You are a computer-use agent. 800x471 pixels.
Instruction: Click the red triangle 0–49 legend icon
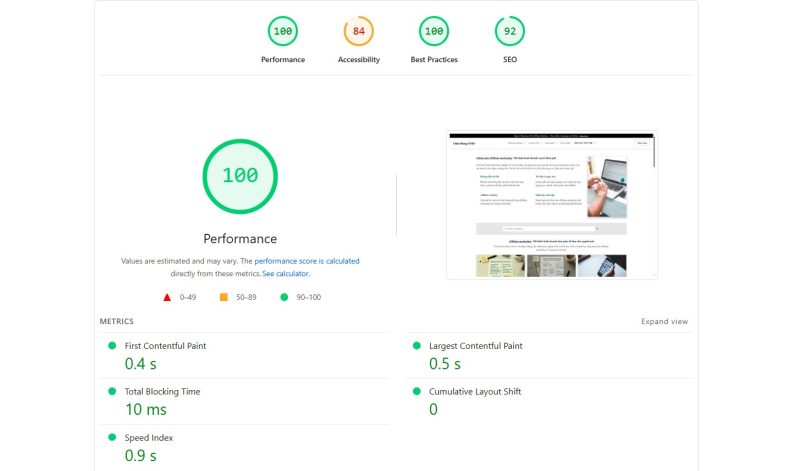[x=167, y=298]
